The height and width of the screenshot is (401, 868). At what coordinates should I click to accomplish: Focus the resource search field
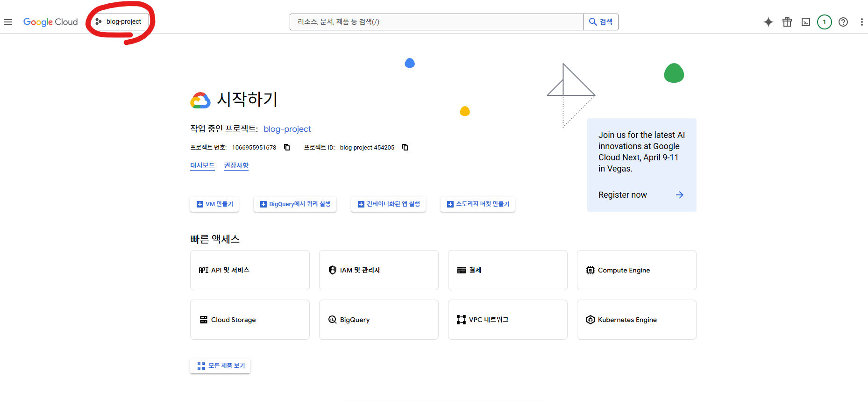pyautogui.click(x=436, y=22)
